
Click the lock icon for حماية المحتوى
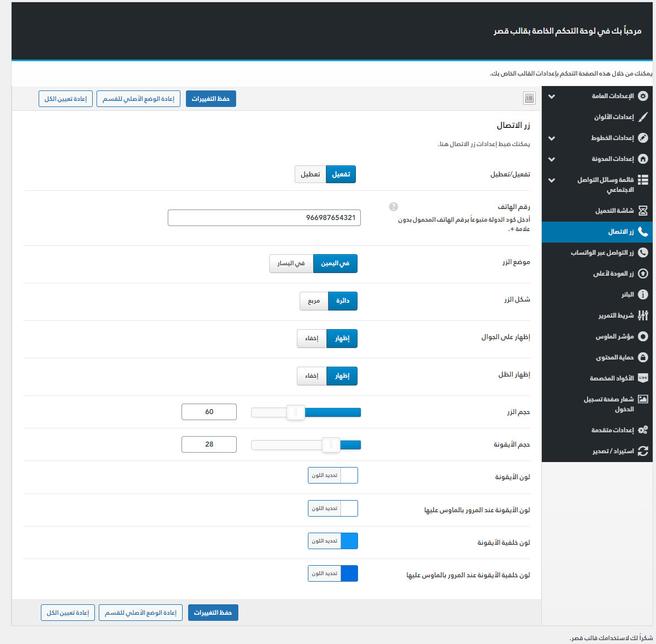[643, 357]
